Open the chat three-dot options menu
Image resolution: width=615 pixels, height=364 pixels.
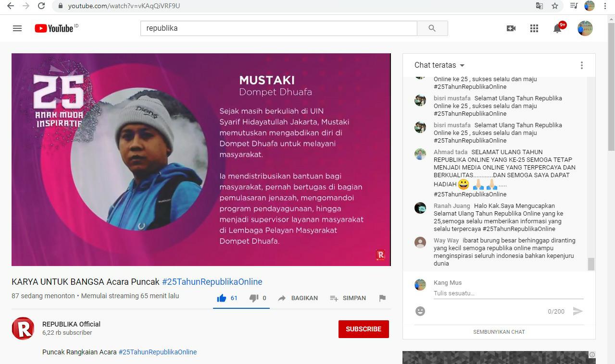tap(581, 65)
